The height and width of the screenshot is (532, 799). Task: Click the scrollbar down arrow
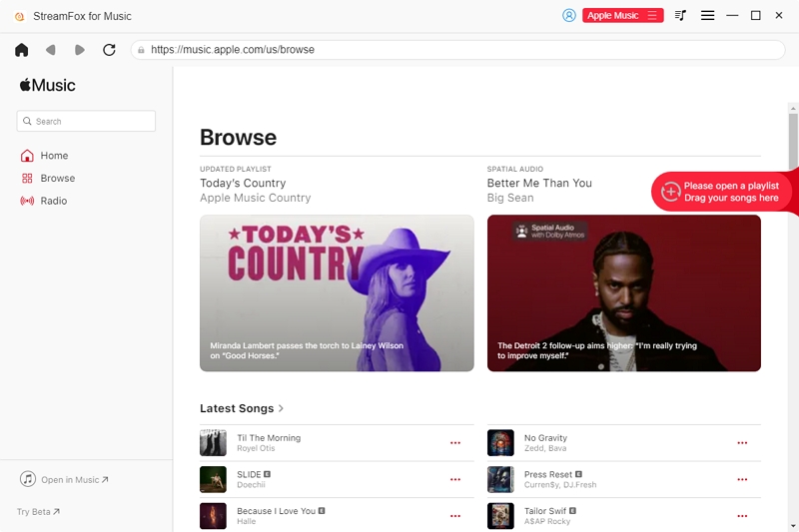tap(793, 525)
